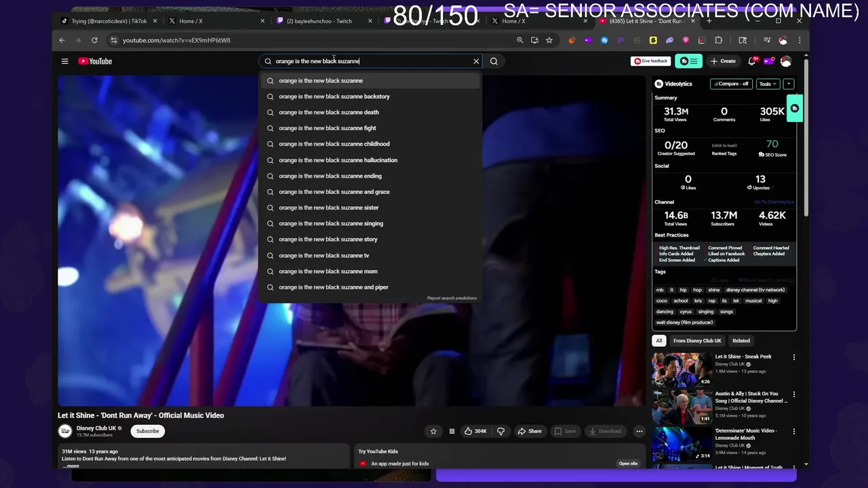This screenshot has width=868, height=488.
Task: Click the floating TubeBuddy teal side tab
Action: (795, 108)
